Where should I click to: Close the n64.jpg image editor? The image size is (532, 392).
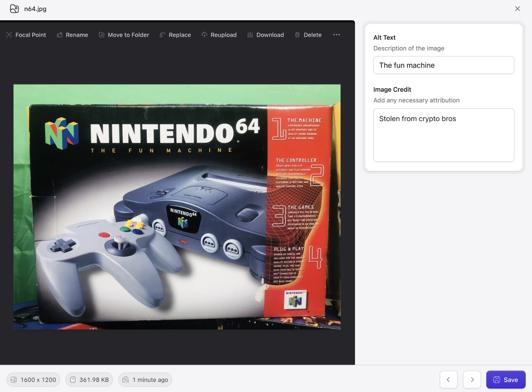pos(517,9)
